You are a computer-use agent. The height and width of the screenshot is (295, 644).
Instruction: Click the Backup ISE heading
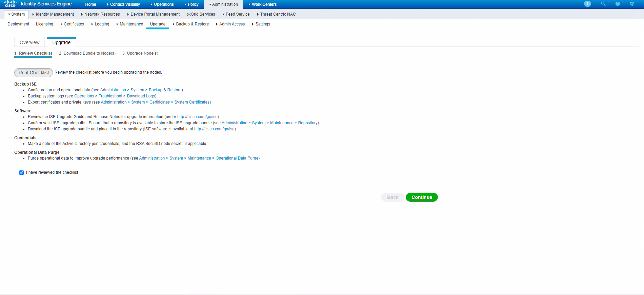[25, 84]
